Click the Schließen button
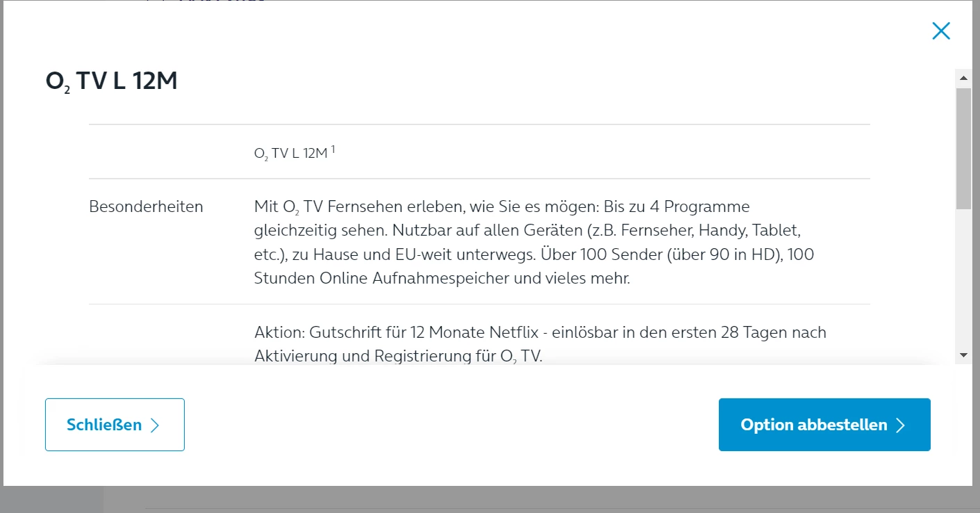The height and width of the screenshot is (513, 980). point(115,425)
